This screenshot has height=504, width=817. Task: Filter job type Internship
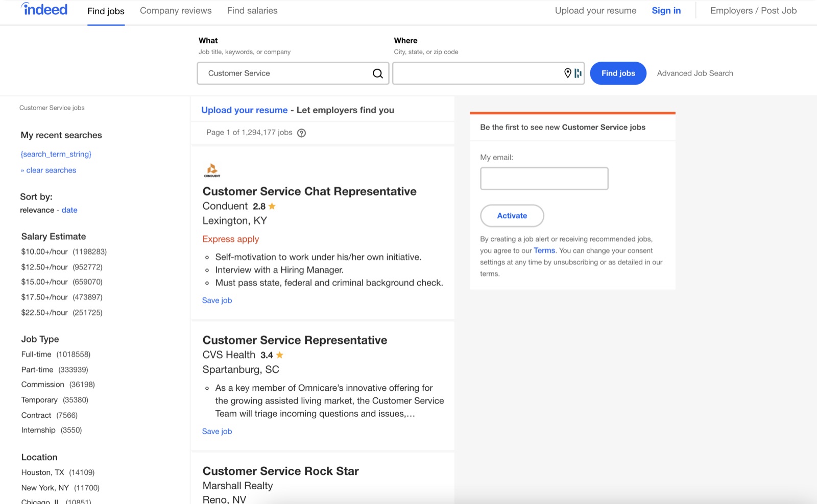[52, 430]
